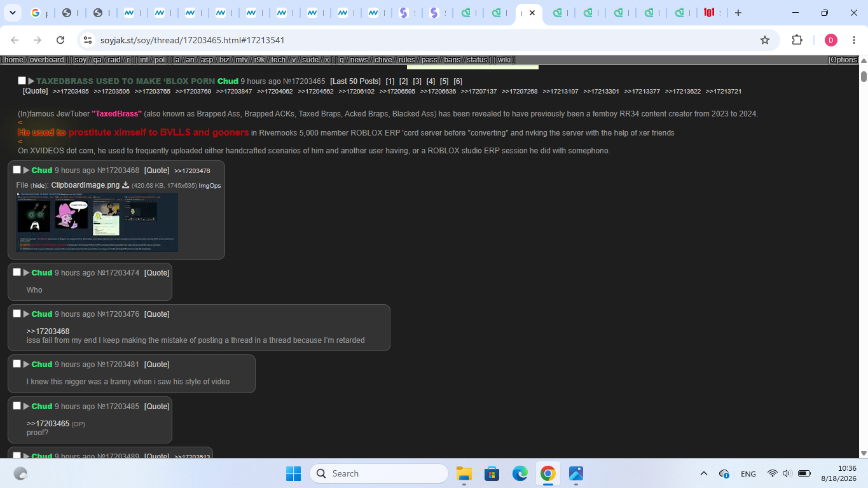Tick the checkbox for post №17203485
Screen dimensions: 868x488
pos(17,406)
